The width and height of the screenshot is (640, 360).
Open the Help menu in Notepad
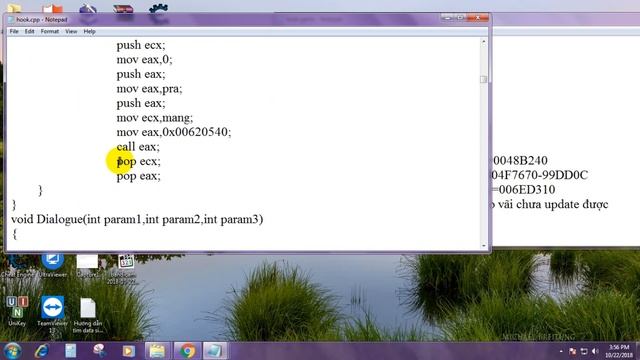tap(89, 31)
